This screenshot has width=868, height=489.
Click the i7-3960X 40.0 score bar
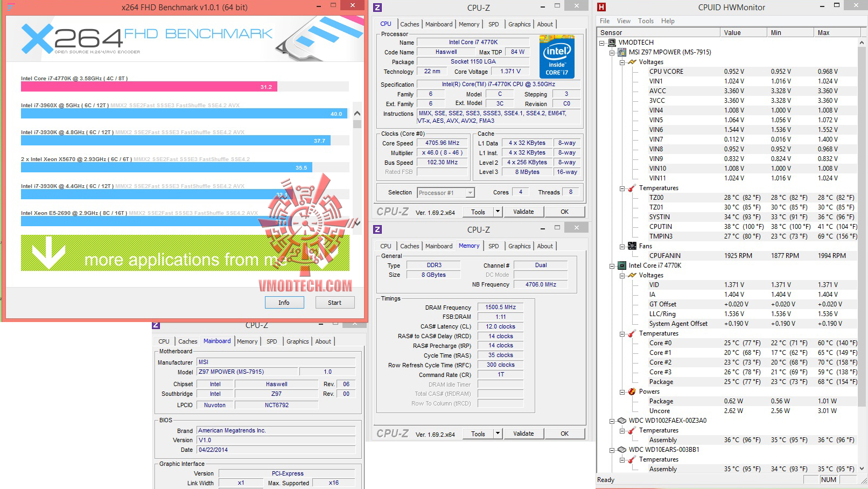coord(184,114)
